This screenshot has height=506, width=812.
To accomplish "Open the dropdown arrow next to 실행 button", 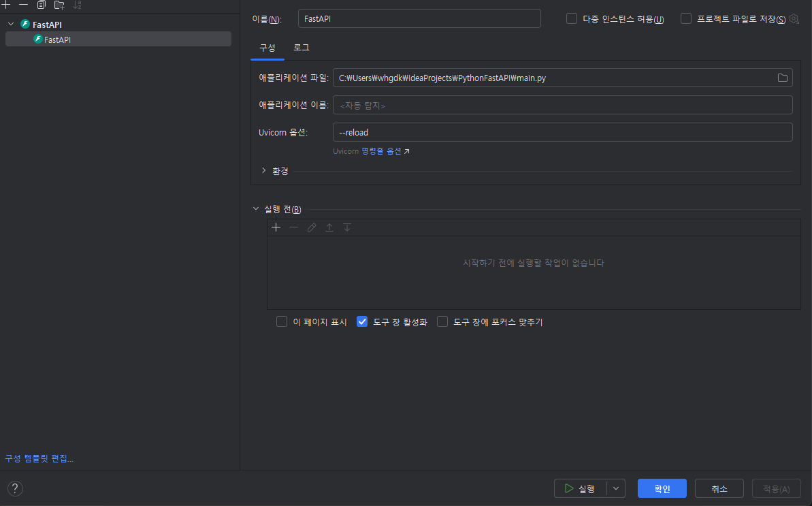I will pyautogui.click(x=616, y=488).
